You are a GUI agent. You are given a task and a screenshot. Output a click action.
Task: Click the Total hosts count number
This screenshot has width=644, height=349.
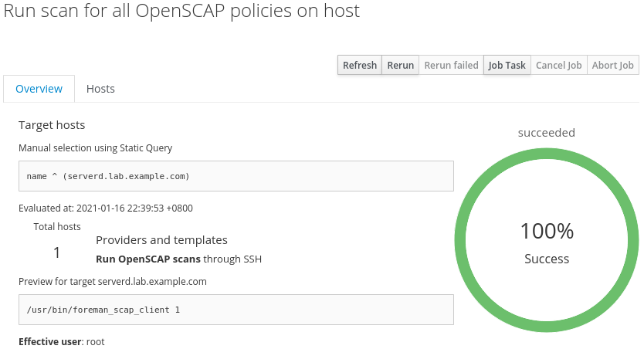[56, 252]
